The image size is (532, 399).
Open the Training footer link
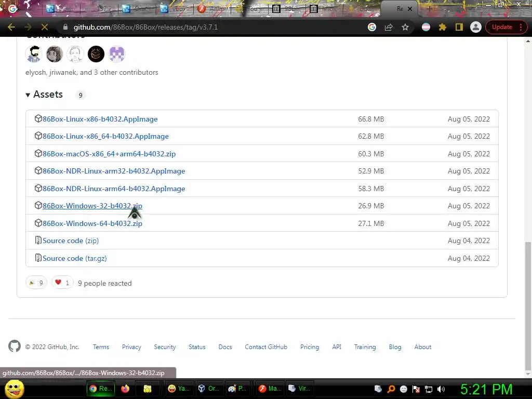pos(365,347)
